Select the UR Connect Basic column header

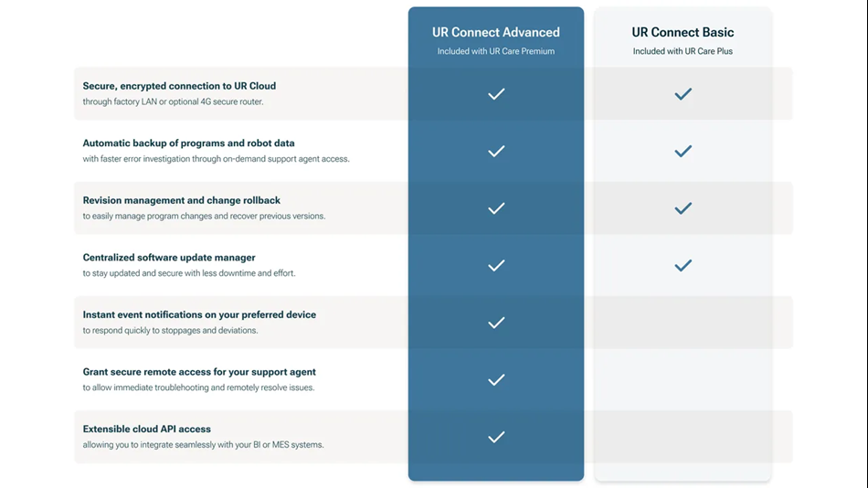[x=683, y=32]
